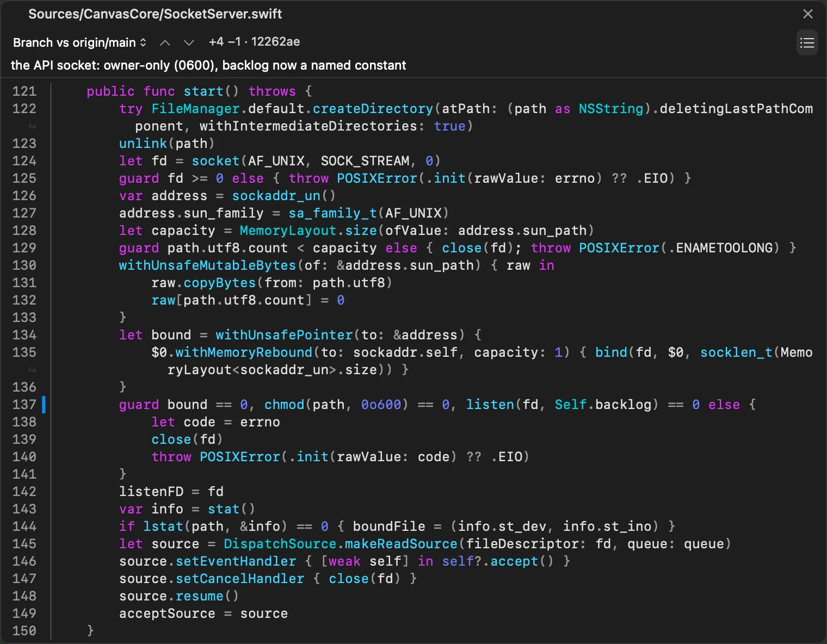
Task: Click the +4 −1 change count
Action: click(x=225, y=42)
